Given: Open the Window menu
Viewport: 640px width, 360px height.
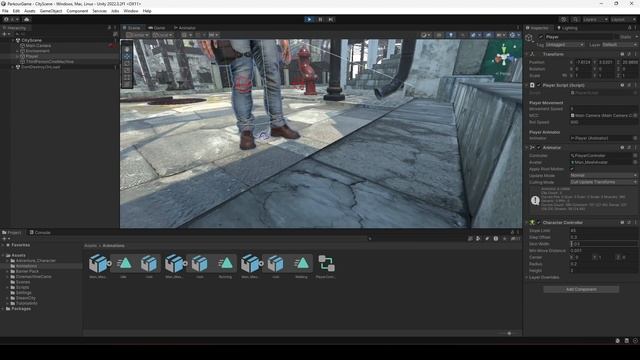Looking at the screenshot, I should [x=131, y=11].
